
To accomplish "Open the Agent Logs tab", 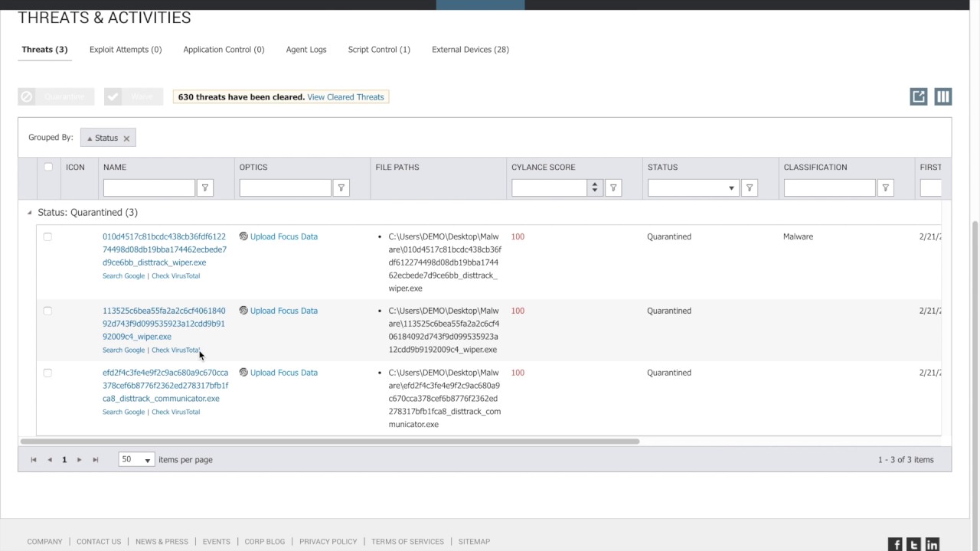I will coord(306,50).
